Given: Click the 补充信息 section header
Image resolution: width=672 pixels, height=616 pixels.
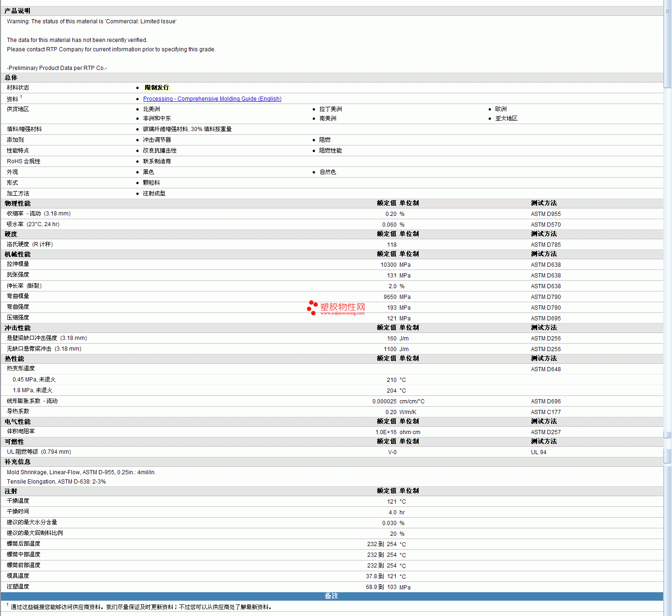Looking at the screenshot, I should click(x=17, y=462).
